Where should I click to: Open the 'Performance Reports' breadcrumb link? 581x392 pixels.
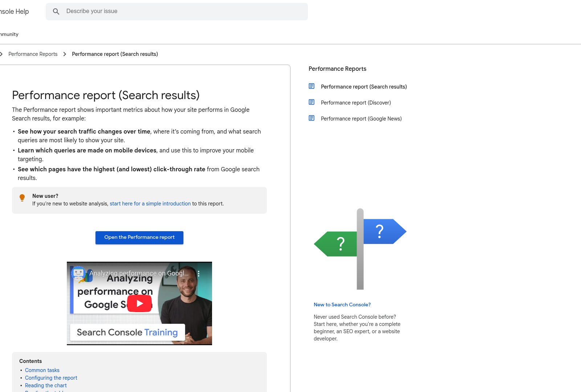pos(33,54)
